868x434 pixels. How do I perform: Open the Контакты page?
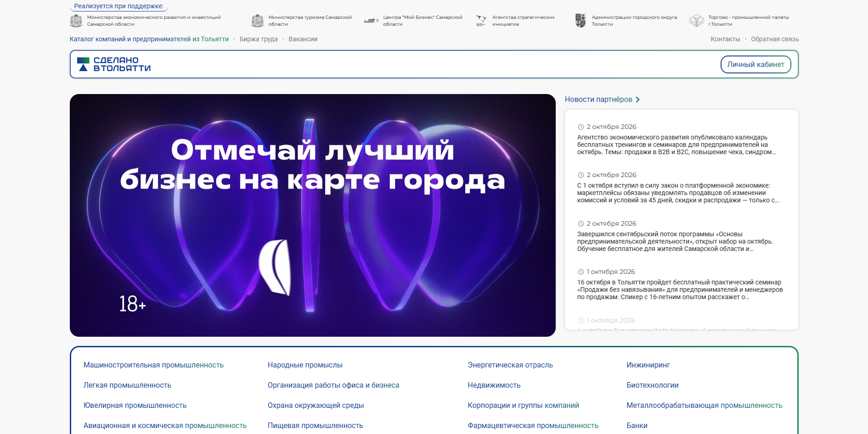pyautogui.click(x=725, y=39)
